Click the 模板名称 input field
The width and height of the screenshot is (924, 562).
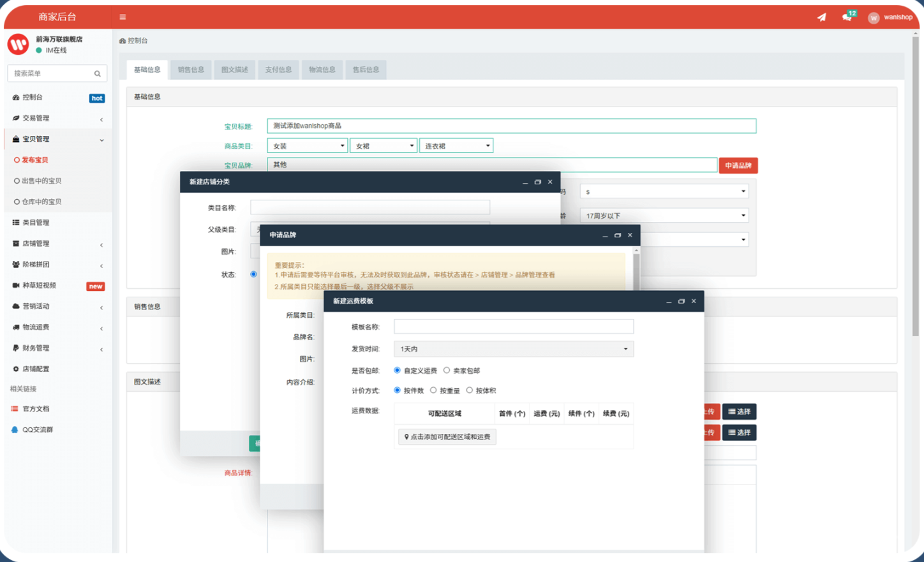[513, 327]
